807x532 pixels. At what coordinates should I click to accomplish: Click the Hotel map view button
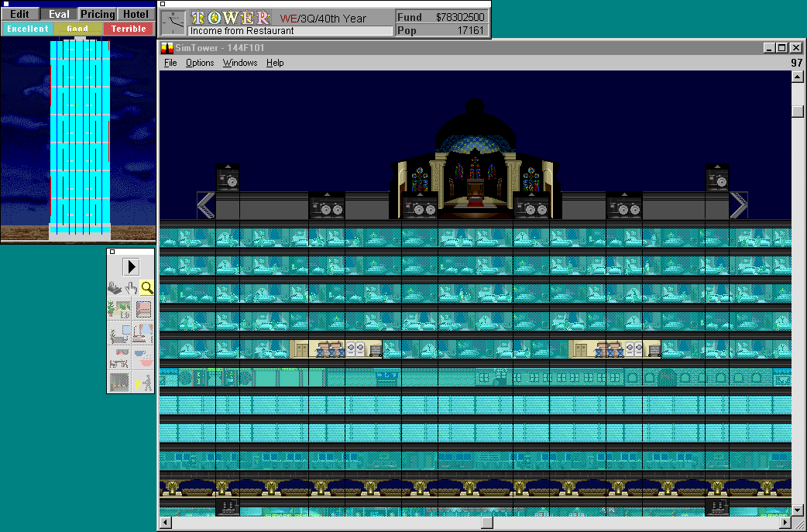click(136, 14)
